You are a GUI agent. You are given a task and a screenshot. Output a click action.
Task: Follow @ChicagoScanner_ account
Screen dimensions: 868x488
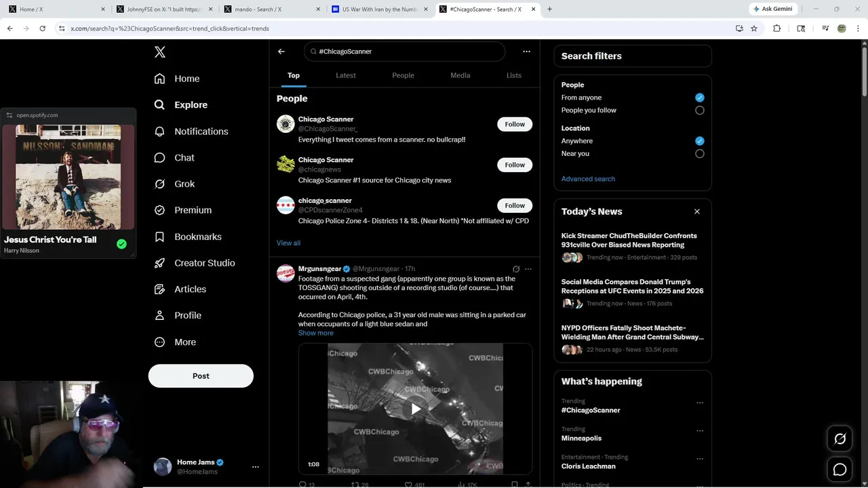[515, 124]
